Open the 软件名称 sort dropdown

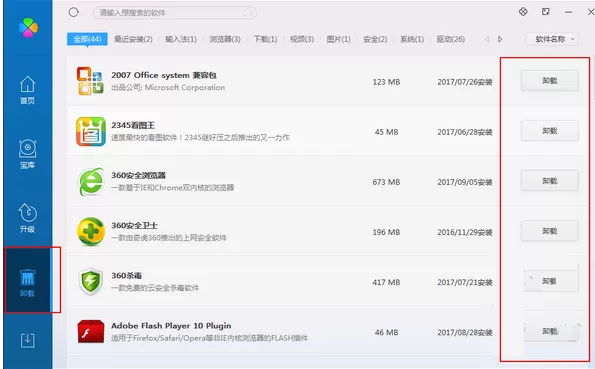pos(552,39)
